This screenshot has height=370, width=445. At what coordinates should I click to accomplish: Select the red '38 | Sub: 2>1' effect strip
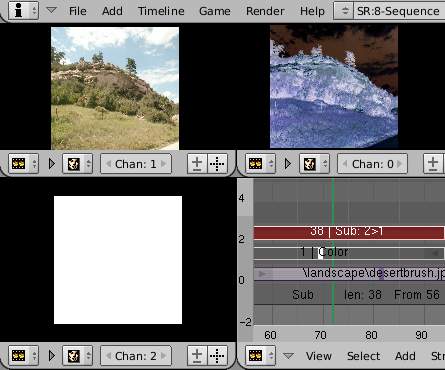tap(349, 232)
